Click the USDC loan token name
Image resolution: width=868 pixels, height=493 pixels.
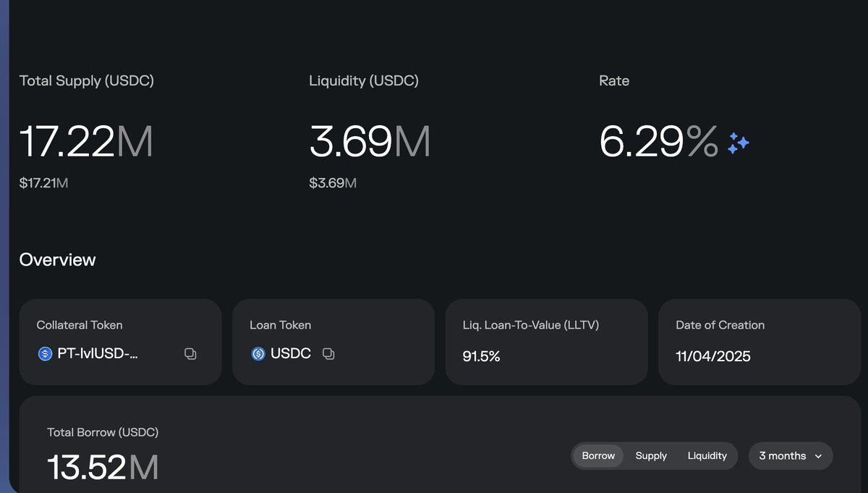click(x=291, y=354)
